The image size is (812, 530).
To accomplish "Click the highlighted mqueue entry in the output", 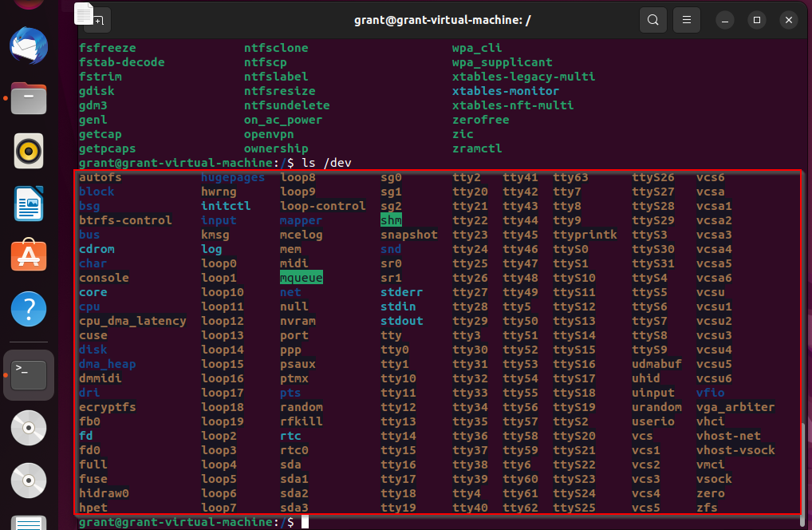I will click(301, 278).
